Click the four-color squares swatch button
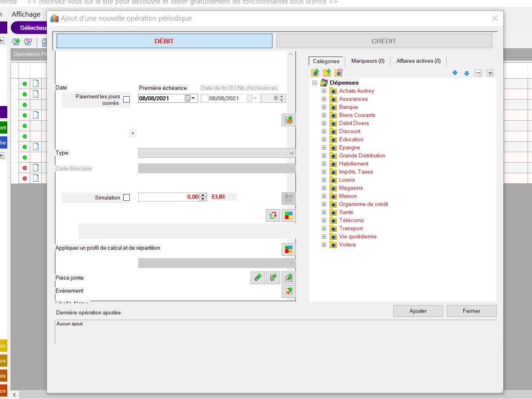This screenshot has width=532, height=399. point(289,215)
